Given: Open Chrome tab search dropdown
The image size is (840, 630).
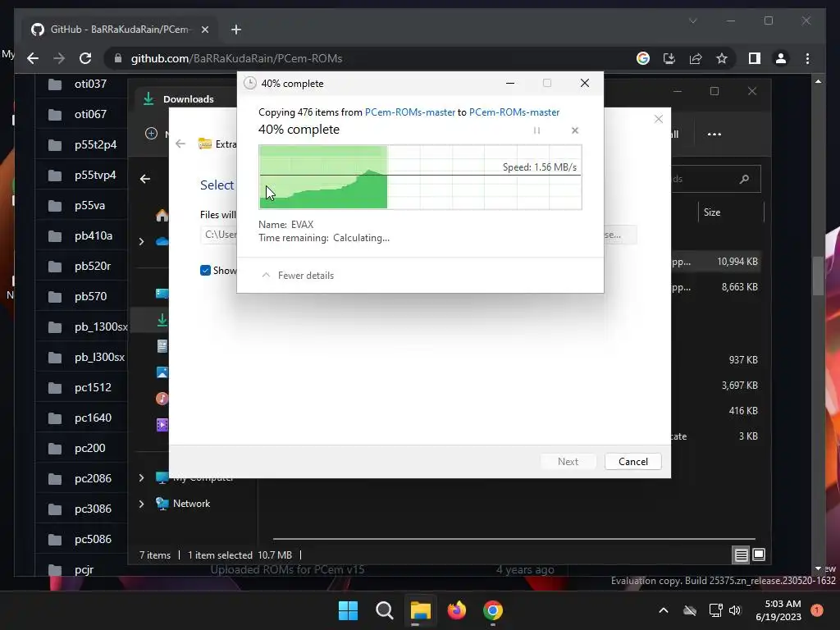Looking at the screenshot, I should click(692, 21).
